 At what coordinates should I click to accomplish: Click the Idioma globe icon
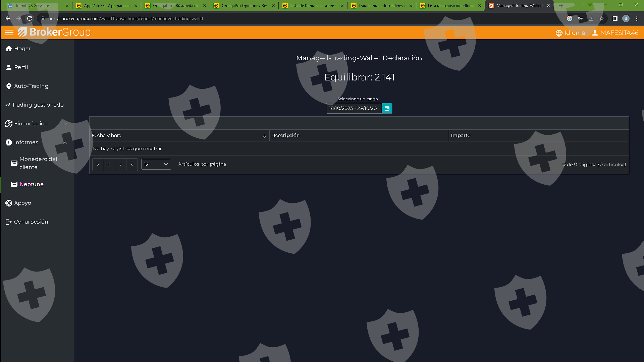click(x=559, y=33)
